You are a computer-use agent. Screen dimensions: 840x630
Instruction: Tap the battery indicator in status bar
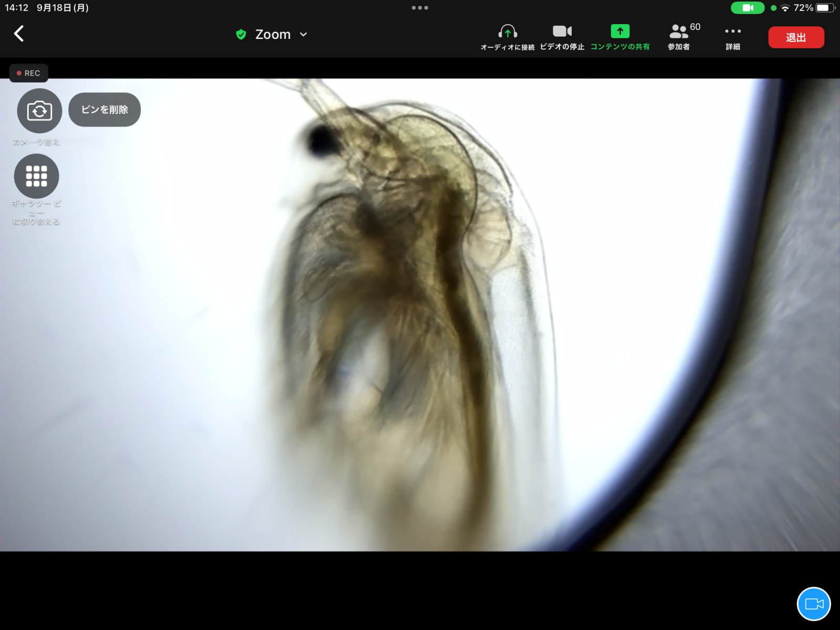(x=824, y=8)
